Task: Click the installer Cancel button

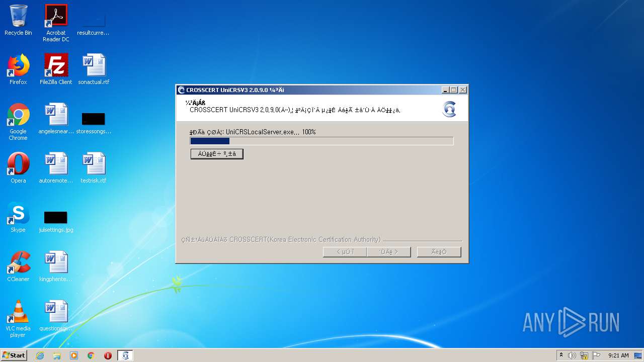Action: pos(439,252)
